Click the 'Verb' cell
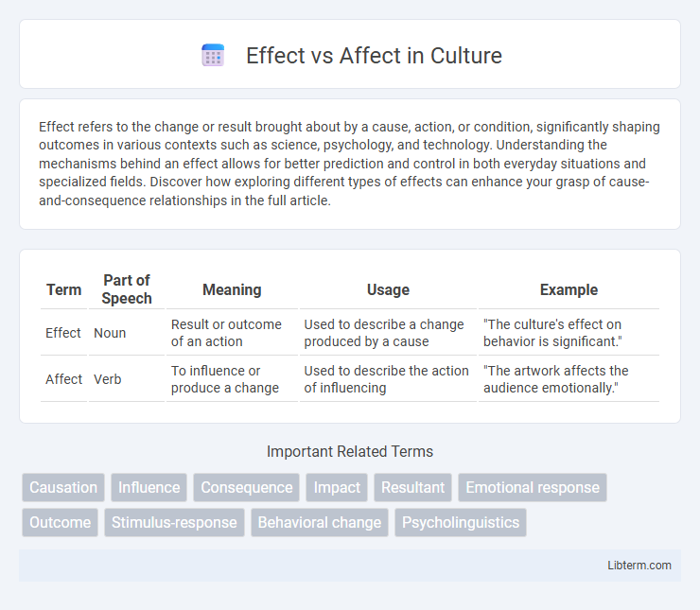 point(127,379)
